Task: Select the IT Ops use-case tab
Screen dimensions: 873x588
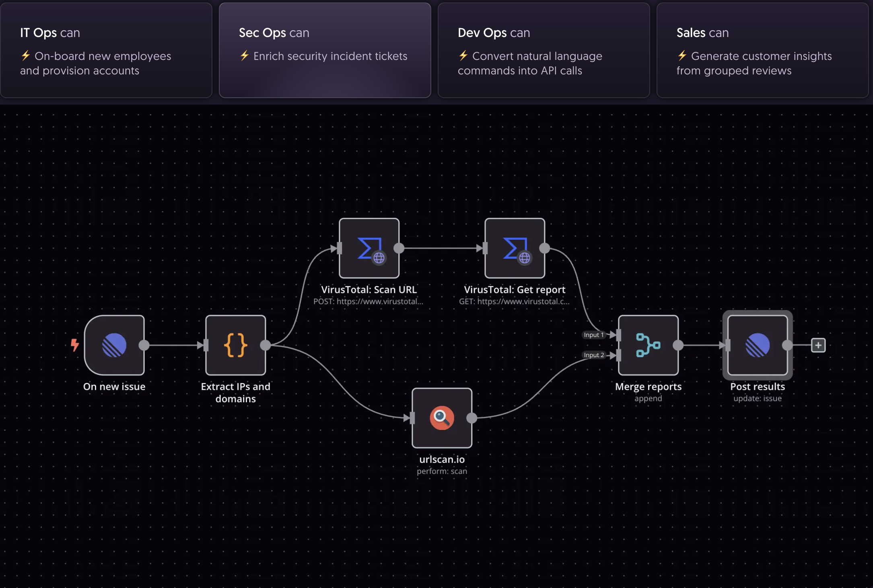Action: [106, 50]
